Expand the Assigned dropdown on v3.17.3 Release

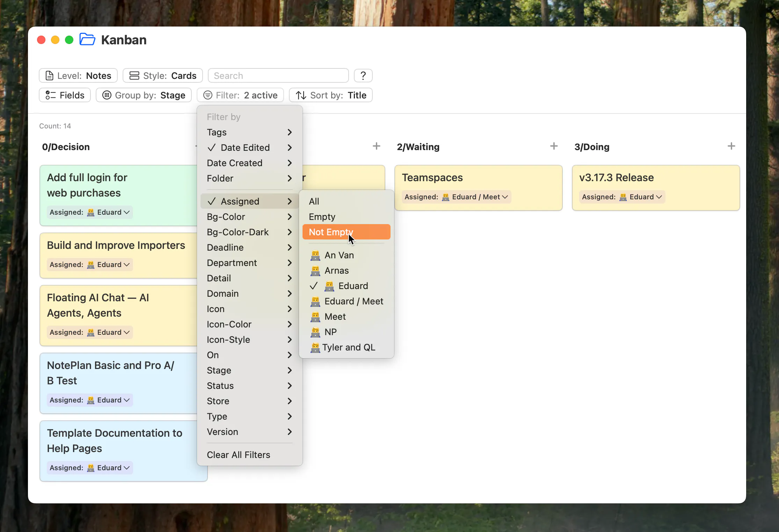click(x=622, y=197)
